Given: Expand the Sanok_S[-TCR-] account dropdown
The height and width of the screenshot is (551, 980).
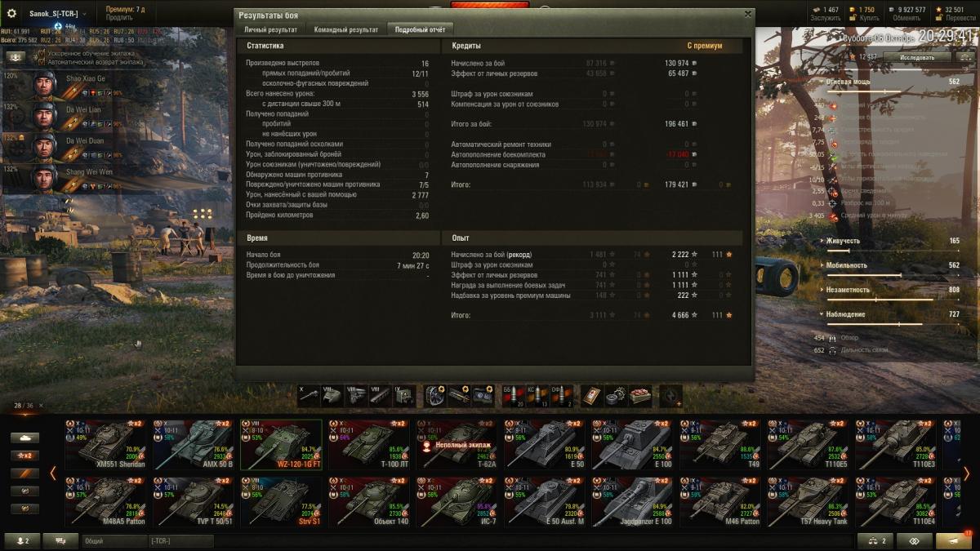Looking at the screenshot, I should (x=59, y=14).
